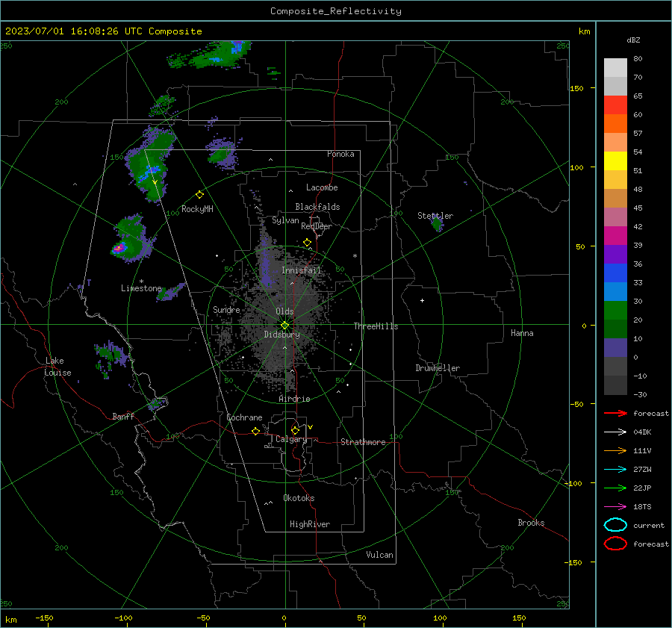Viewport: 672px width, 628px height.
Task: Select the 51 dBZ yellow color swatch
Action: coord(615,161)
